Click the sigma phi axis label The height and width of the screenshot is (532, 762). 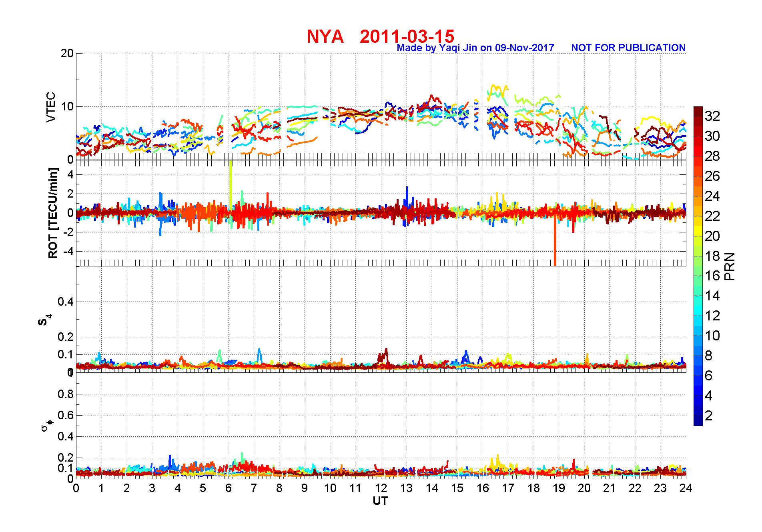[x=46, y=425]
